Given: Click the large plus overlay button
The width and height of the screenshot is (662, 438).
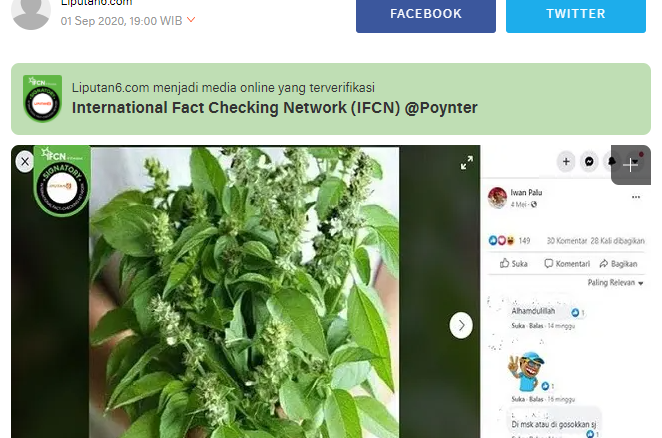Looking at the screenshot, I should 631,165.
